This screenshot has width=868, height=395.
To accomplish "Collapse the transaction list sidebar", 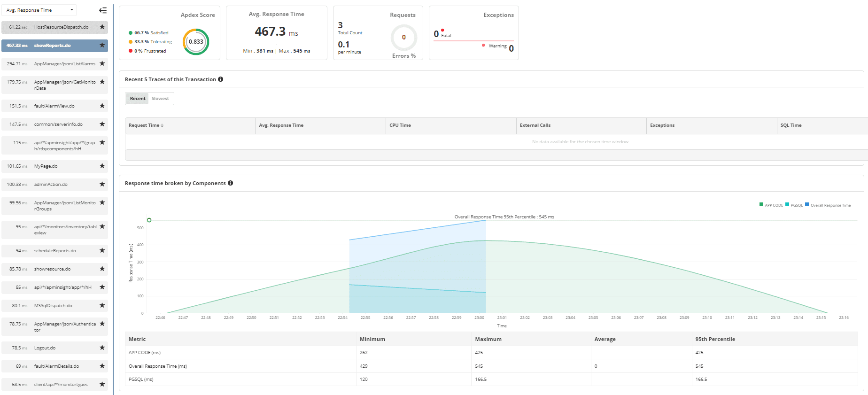I will 103,10.
